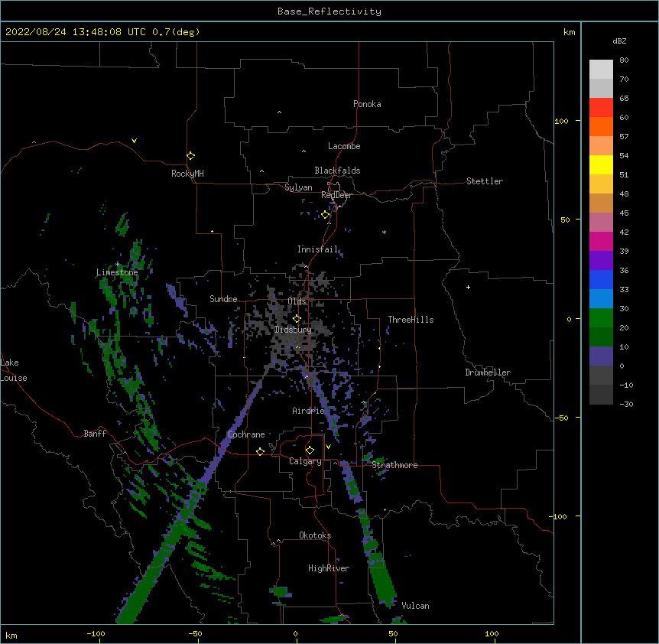The height and width of the screenshot is (644, 659).
Task: Click the Airdrie label
Action: tap(309, 411)
